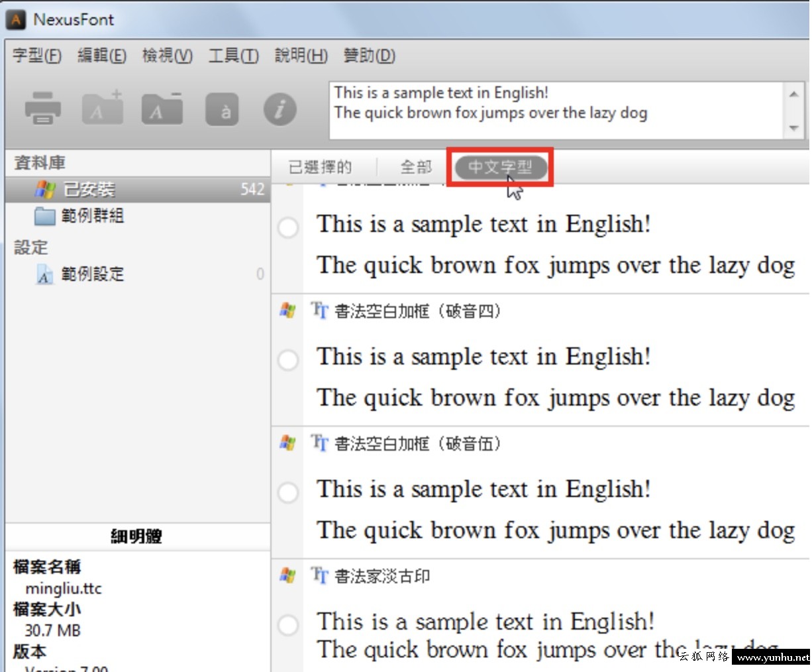The width and height of the screenshot is (812, 672).
Task: Open the 說明(H) menu
Action: tap(301, 56)
